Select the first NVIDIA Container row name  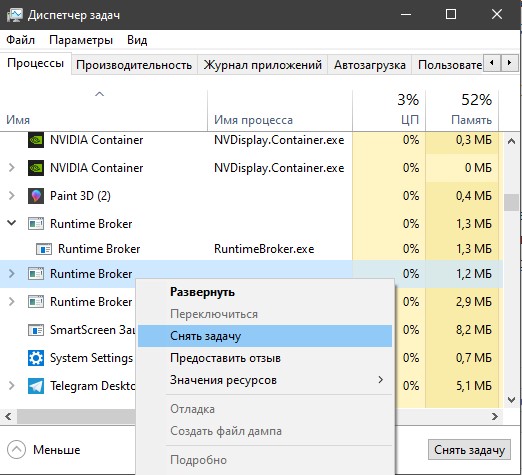(96, 140)
